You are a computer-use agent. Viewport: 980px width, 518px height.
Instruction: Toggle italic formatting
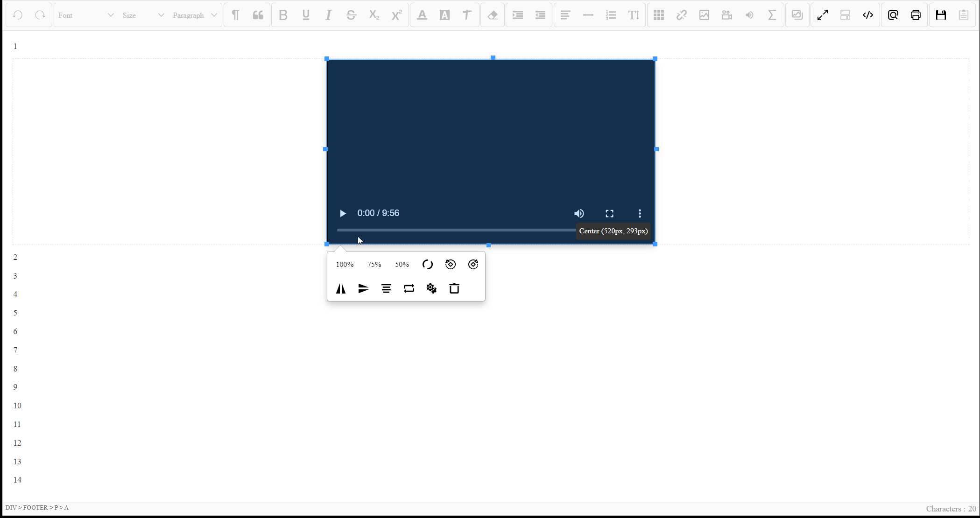(x=329, y=15)
